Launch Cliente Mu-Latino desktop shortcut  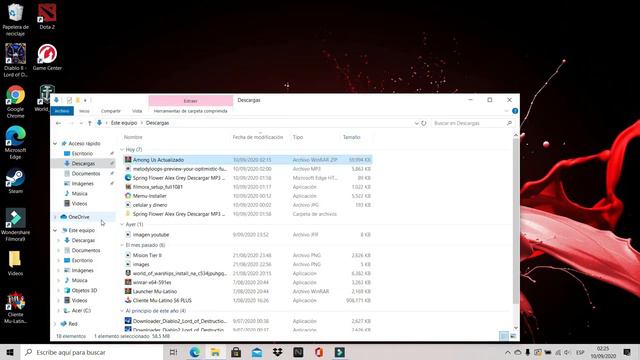(16, 307)
